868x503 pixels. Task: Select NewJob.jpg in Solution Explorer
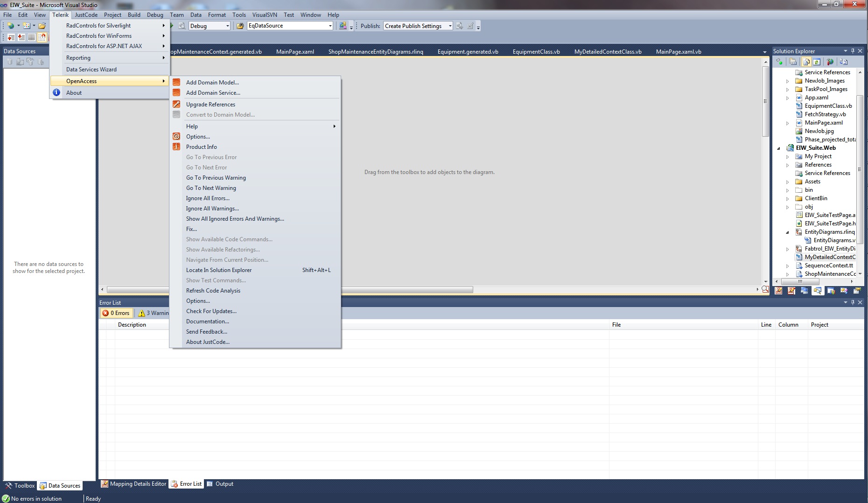coord(819,131)
